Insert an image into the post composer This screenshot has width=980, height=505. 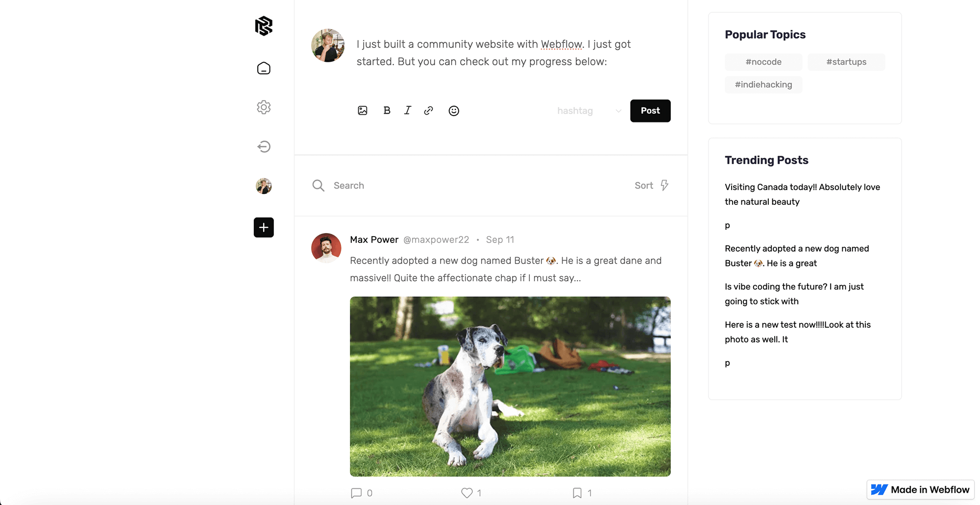pyautogui.click(x=363, y=111)
